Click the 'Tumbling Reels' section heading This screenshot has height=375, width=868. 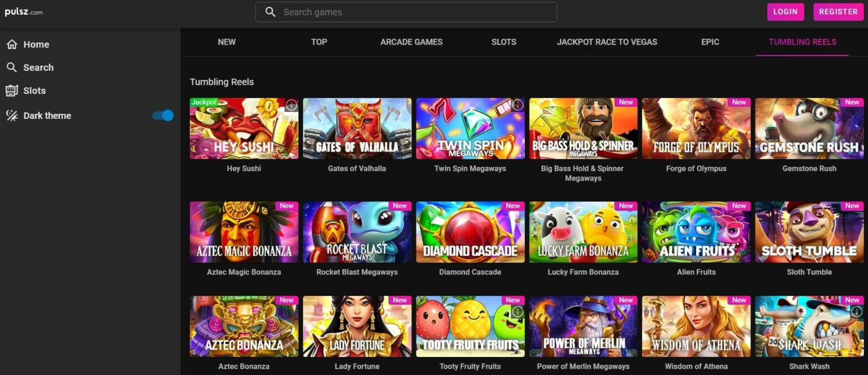point(222,82)
